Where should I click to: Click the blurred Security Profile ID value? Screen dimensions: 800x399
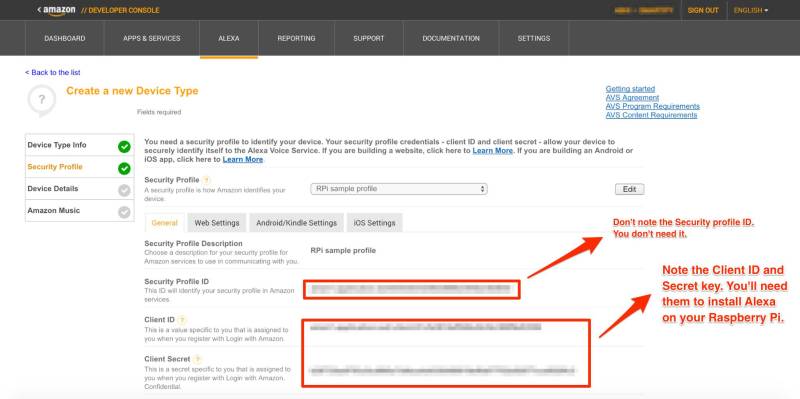pyautogui.click(x=411, y=289)
